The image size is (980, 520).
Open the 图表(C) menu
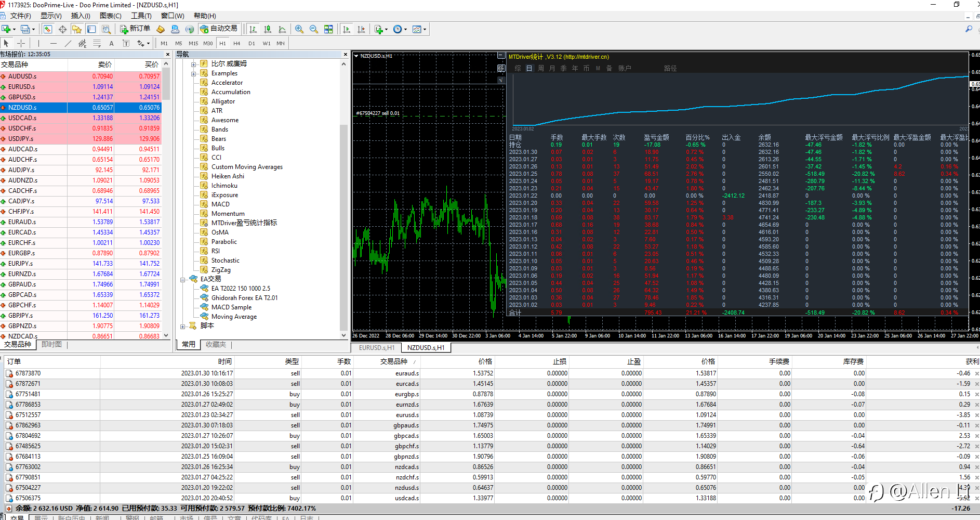[110, 16]
